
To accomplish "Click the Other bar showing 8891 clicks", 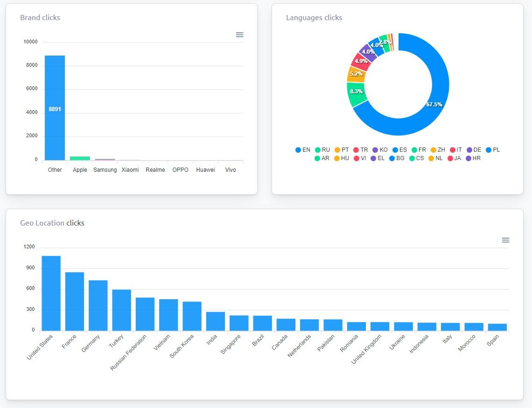I will [x=54, y=107].
